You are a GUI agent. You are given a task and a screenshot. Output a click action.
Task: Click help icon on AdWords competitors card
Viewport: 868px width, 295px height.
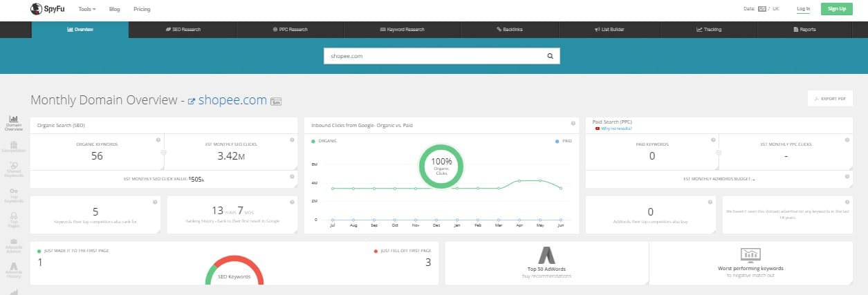click(710, 202)
